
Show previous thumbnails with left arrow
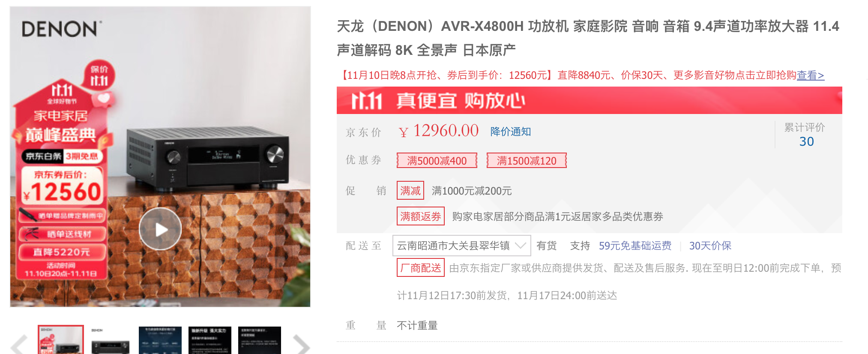19,344
